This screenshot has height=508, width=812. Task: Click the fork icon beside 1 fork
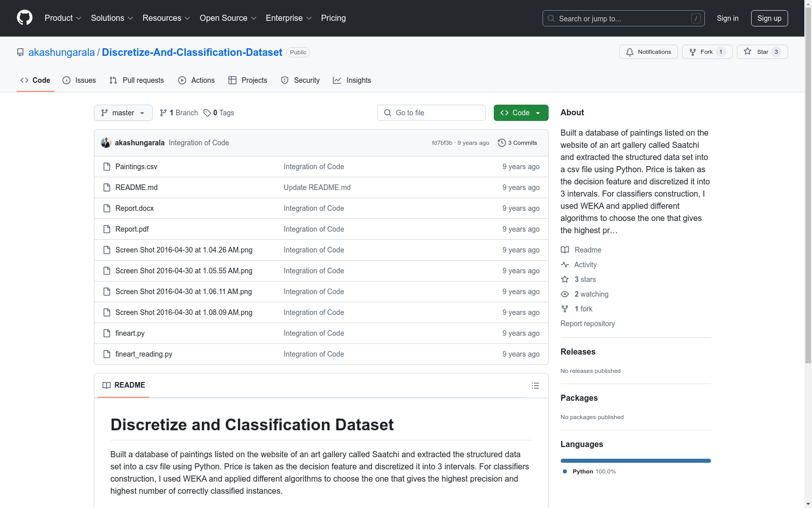(565, 309)
